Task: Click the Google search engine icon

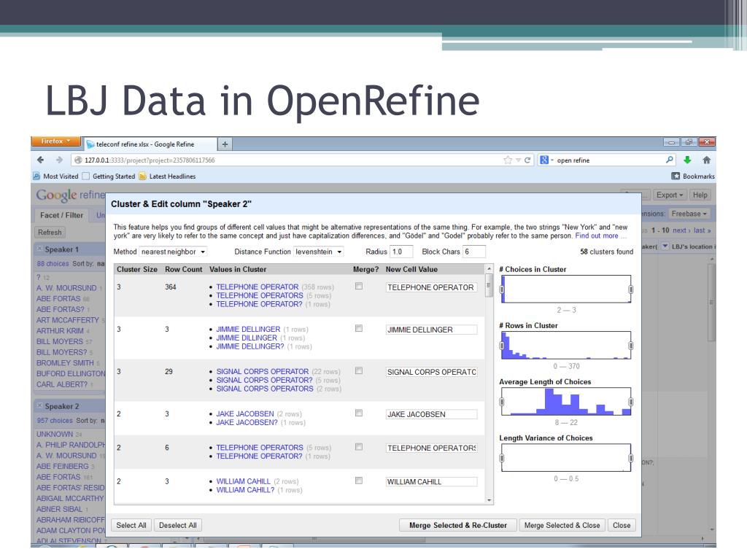Action: tap(544, 160)
